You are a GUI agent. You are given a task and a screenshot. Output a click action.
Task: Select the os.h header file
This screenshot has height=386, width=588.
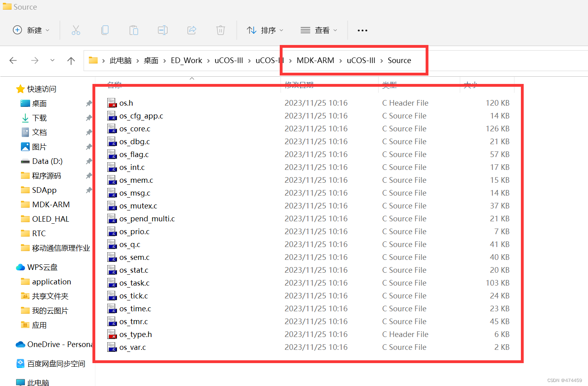click(126, 103)
